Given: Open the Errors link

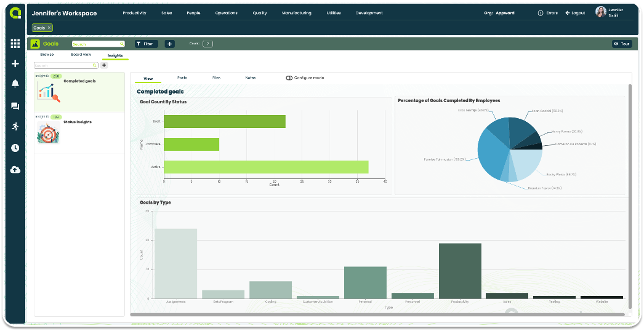Looking at the screenshot, I should point(552,13).
